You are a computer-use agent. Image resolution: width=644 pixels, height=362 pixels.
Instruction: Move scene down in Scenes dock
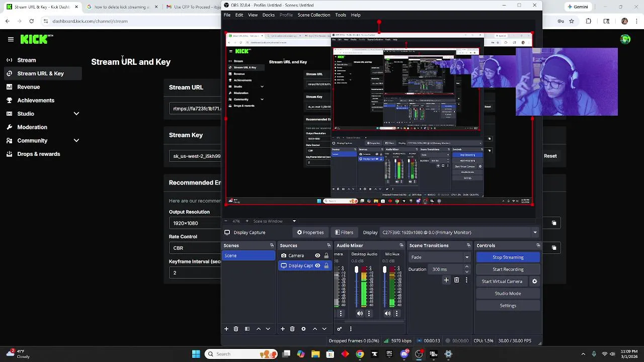[268, 329]
